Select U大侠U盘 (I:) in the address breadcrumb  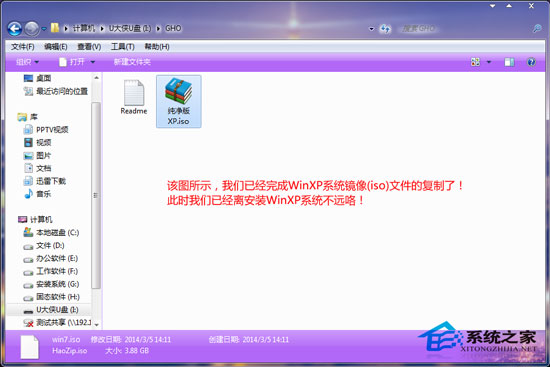coord(129,28)
